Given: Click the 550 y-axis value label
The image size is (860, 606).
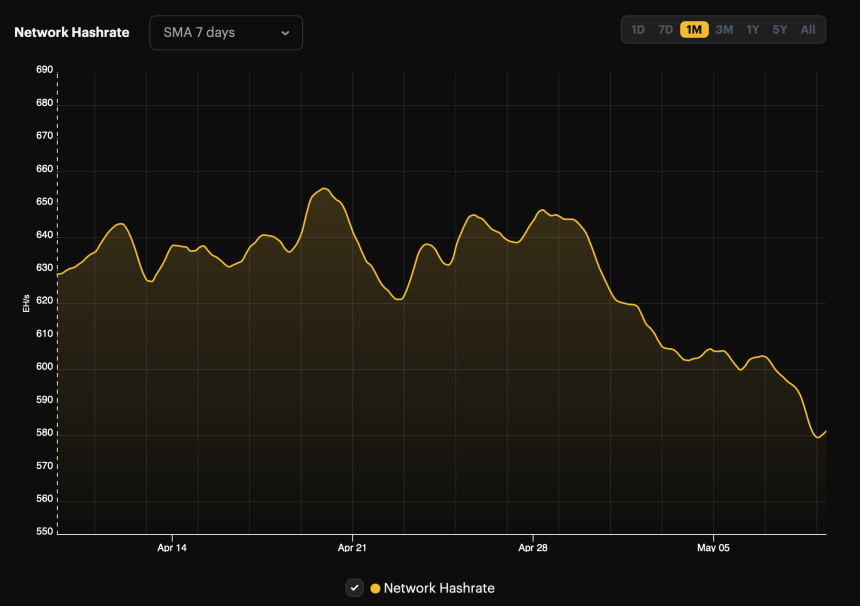Looking at the screenshot, I should [x=44, y=532].
